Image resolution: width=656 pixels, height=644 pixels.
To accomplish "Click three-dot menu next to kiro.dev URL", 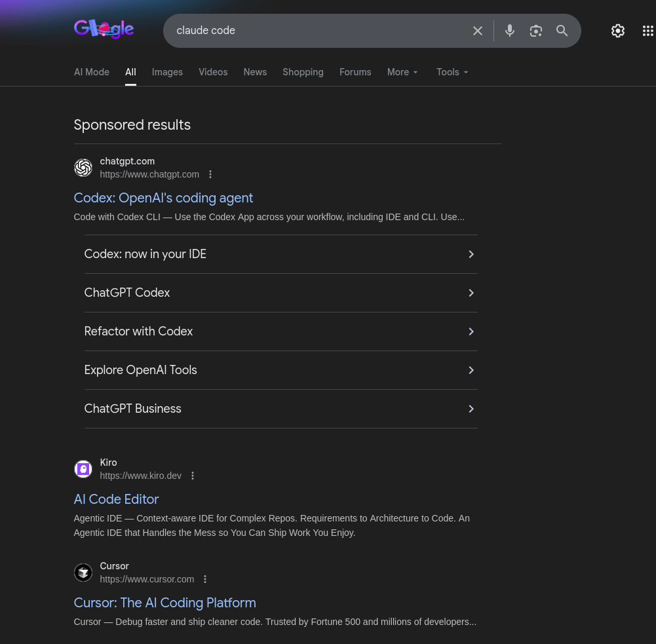I will tap(193, 476).
